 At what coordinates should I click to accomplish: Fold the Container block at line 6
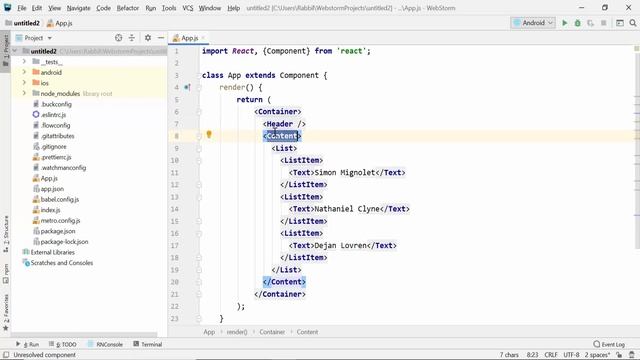click(x=199, y=112)
